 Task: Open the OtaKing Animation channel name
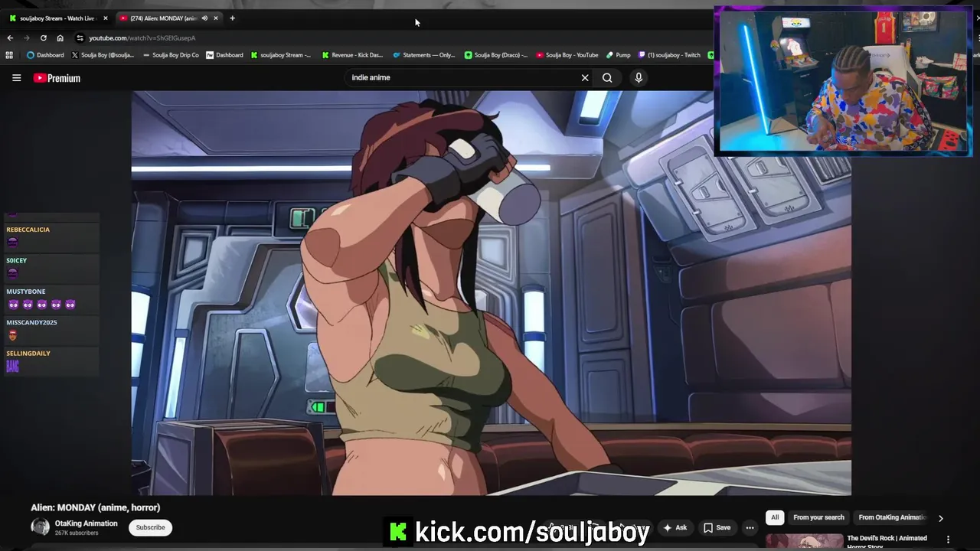tap(86, 523)
